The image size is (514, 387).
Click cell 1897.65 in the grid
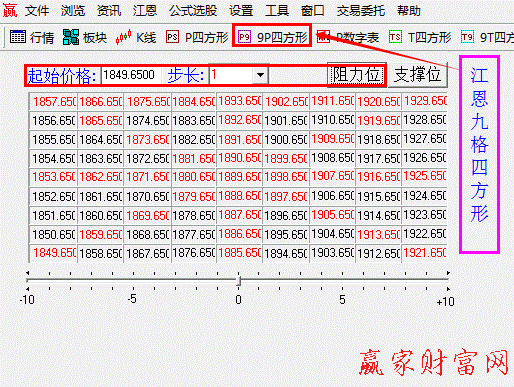tap(286, 197)
